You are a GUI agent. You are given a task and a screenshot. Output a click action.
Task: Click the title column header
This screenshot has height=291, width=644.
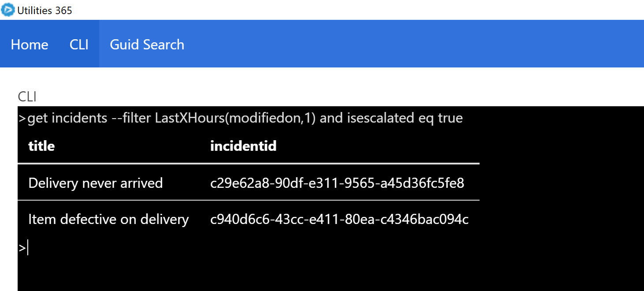[41, 146]
